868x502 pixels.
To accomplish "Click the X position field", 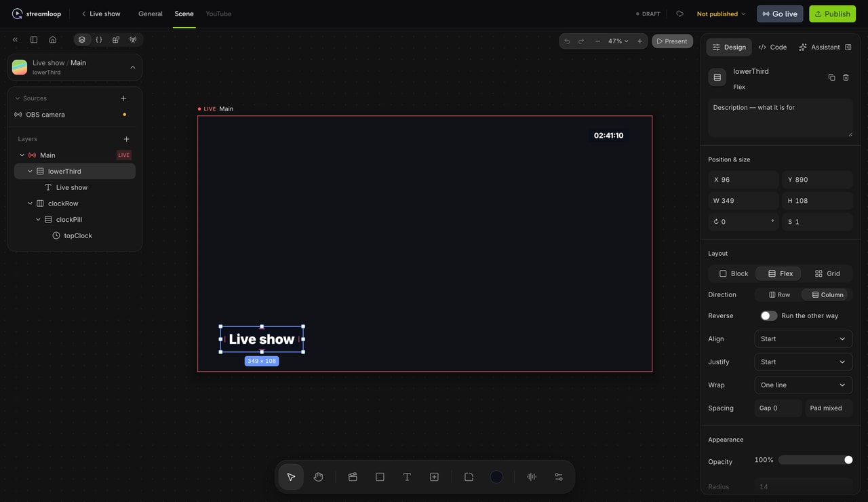I will [743, 180].
